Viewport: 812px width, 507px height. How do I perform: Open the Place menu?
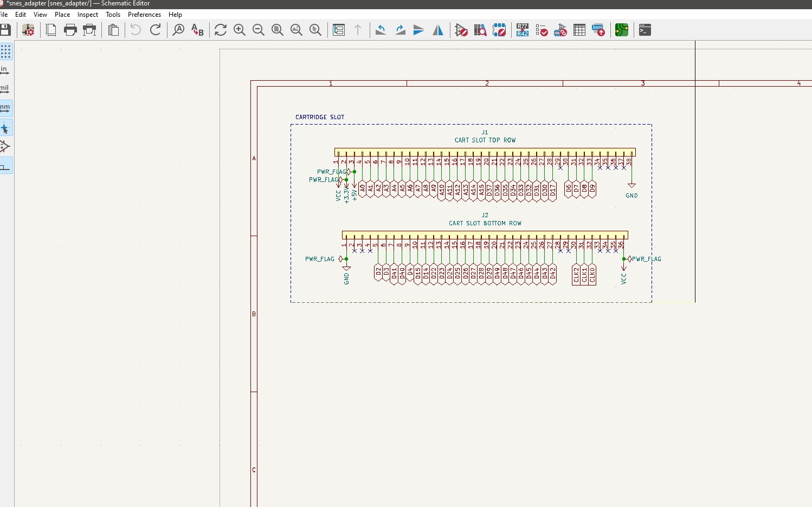pyautogui.click(x=62, y=15)
